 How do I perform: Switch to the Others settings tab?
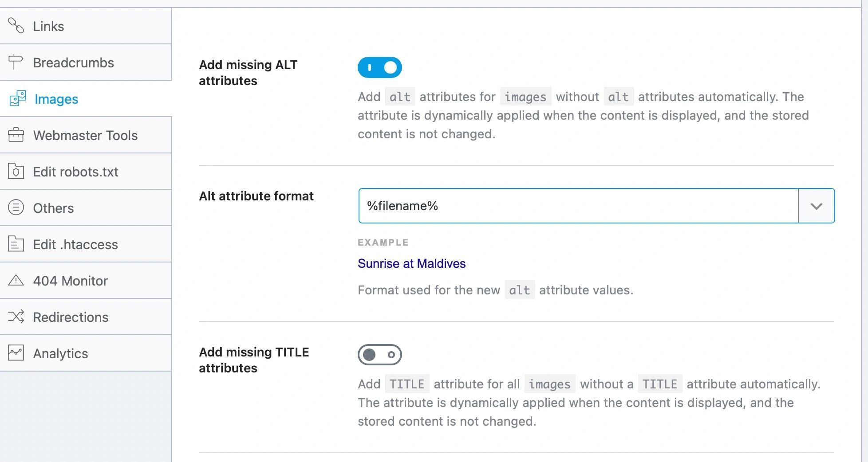point(53,208)
